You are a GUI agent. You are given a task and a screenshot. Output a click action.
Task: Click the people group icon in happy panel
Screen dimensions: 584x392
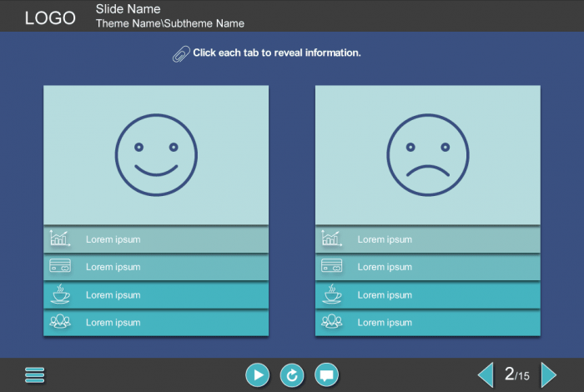pos(60,321)
